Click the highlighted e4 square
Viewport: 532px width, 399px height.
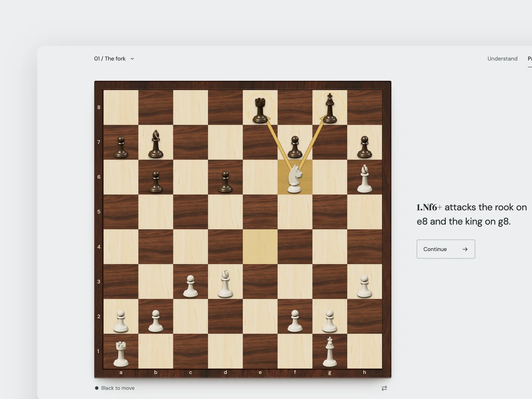pyautogui.click(x=260, y=247)
